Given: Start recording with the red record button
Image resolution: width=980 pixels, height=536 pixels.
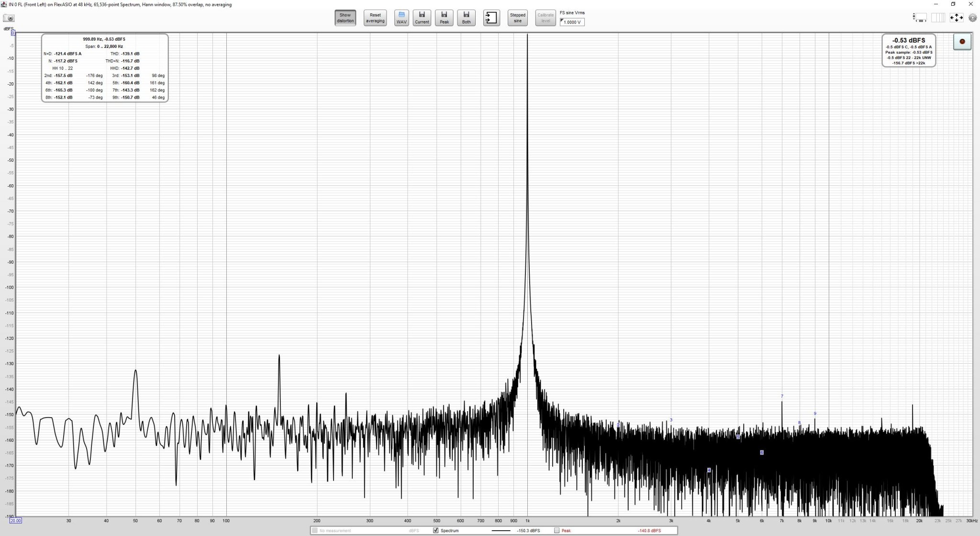Looking at the screenshot, I should tap(962, 42).
